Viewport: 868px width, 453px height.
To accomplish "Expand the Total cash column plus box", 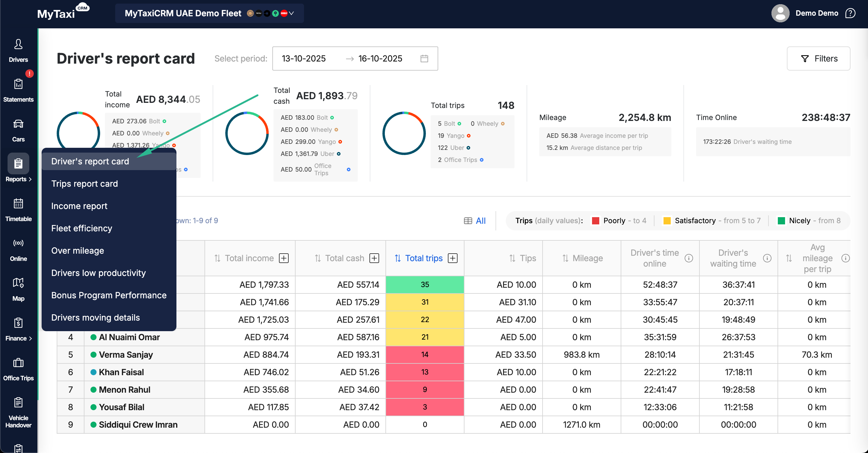I will pos(374,258).
